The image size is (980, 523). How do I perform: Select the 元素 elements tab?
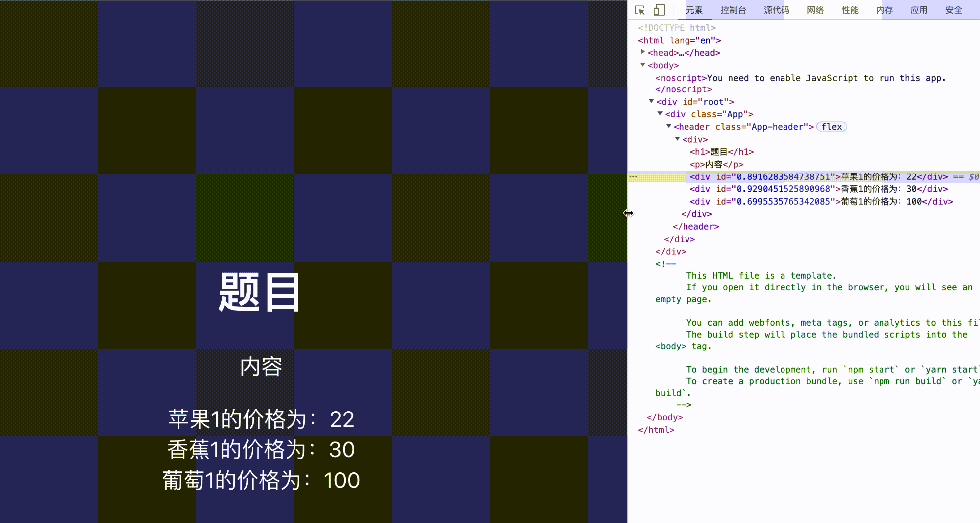[x=694, y=10]
